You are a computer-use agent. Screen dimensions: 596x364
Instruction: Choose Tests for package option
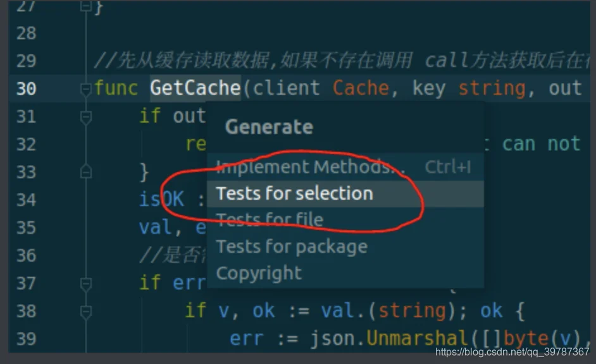(345, 247)
